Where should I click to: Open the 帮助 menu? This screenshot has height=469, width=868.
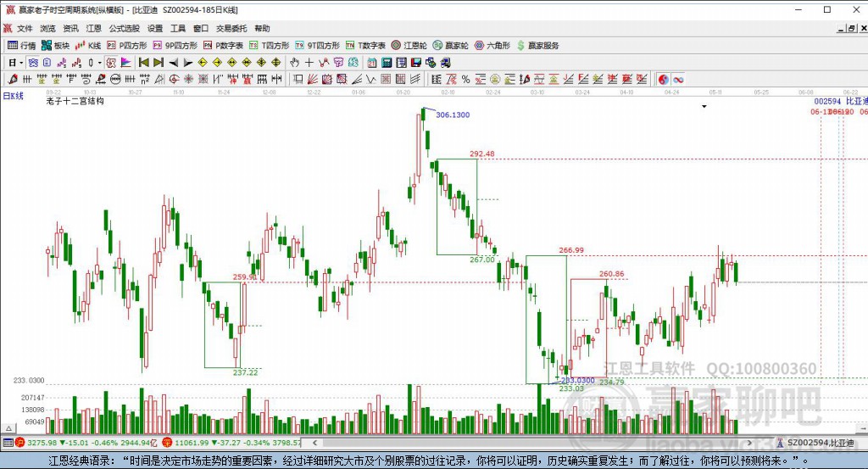[262, 28]
